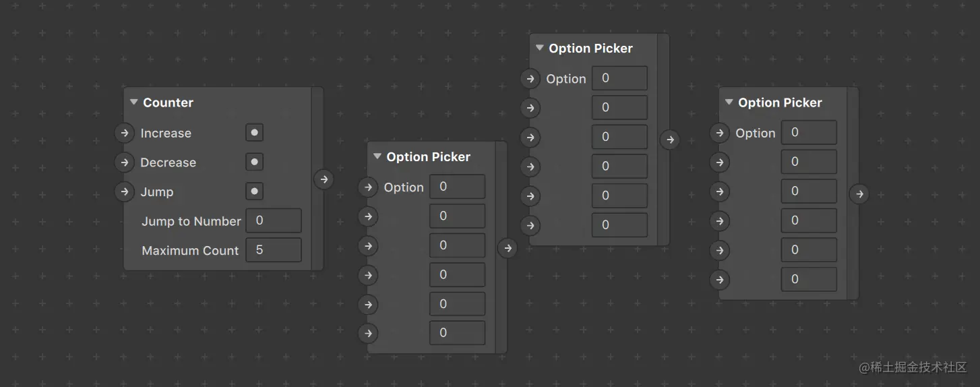980x387 pixels.
Task: Click the top Option Picker's Option input port
Action: click(530, 79)
